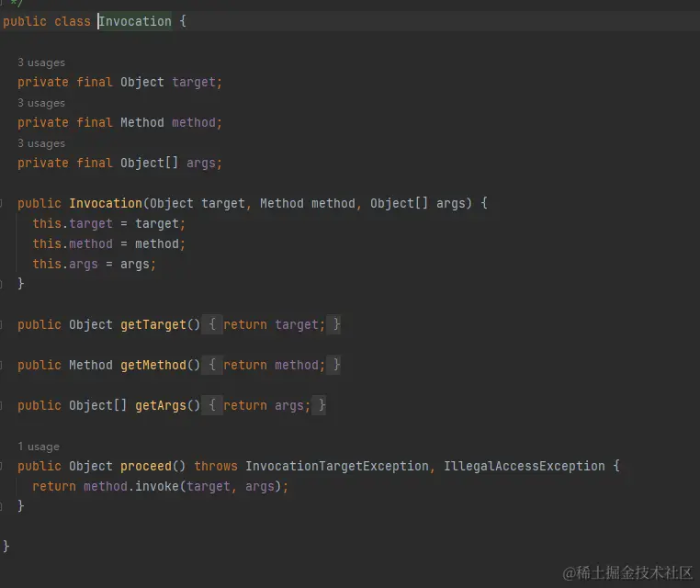Viewport: 700px width, 588px height.
Task: Open '3 usages' hint above method field
Action: (x=41, y=103)
